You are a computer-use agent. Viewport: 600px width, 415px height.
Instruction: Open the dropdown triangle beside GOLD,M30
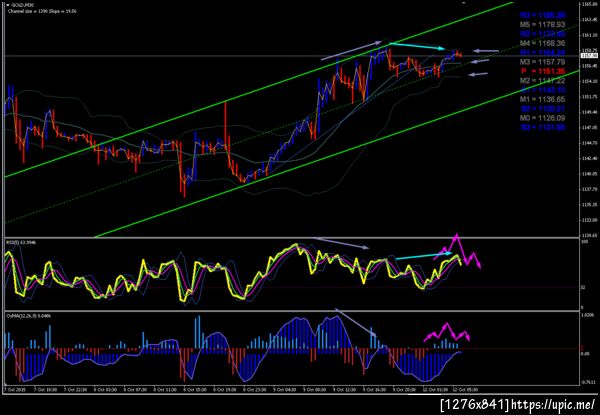tap(8, 5)
